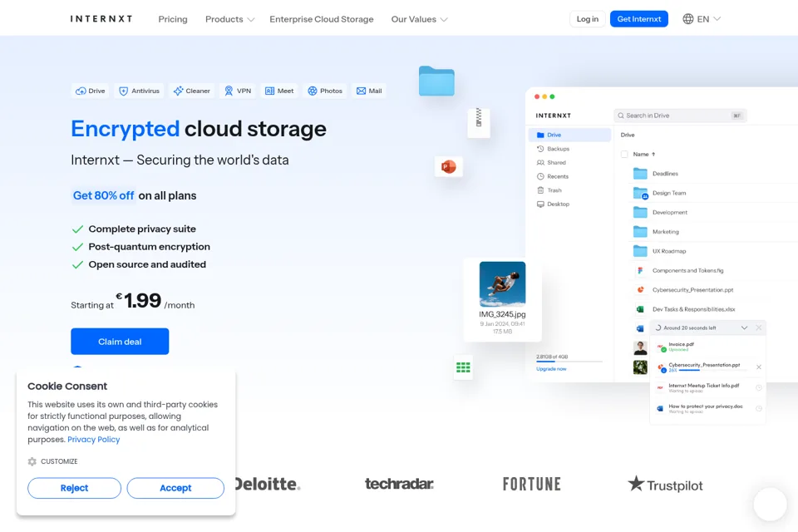Click the floating blue folder icon
The image size is (798, 532).
click(x=436, y=81)
